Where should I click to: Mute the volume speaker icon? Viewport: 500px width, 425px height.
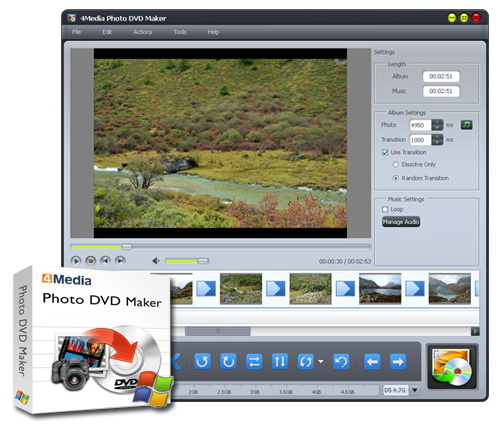(156, 261)
